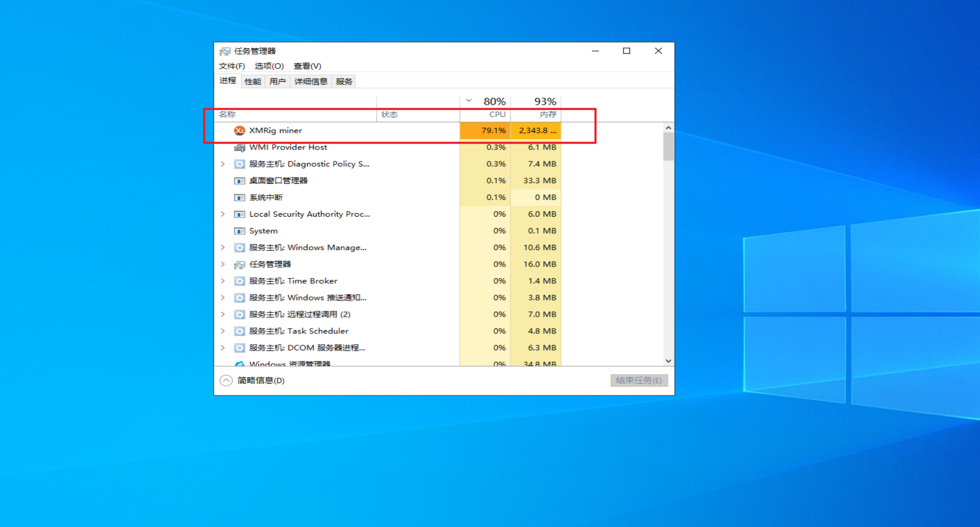Switch to the 用户 tab
Image resolution: width=980 pixels, height=527 pixels.
click(277, 82)
